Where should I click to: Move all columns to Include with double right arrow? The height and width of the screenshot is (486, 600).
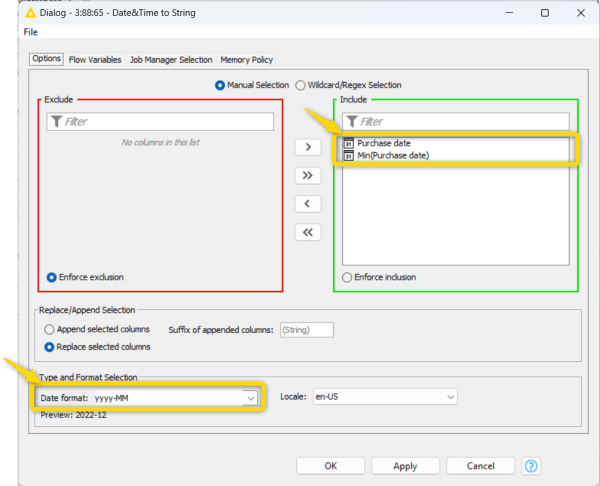pos(308,175)
